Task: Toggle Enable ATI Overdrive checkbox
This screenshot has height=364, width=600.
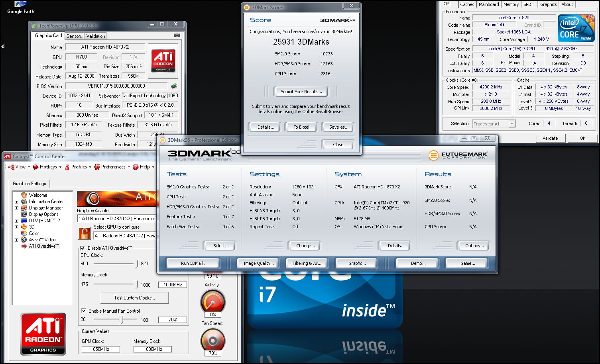Action: [x=83, y=248]
